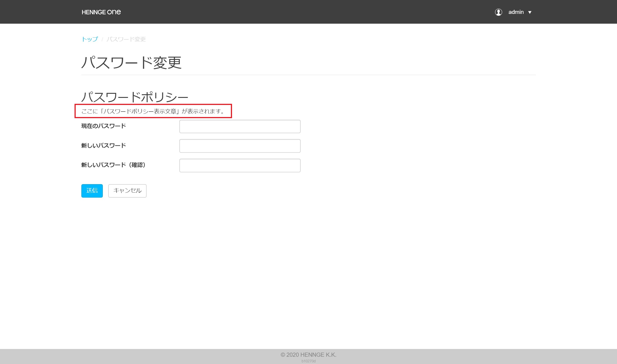Image resolution: width=617 pixels, height=364 pixels.
Task: Expand the admin dropdown arrow
Action: [x=530, y=12]
